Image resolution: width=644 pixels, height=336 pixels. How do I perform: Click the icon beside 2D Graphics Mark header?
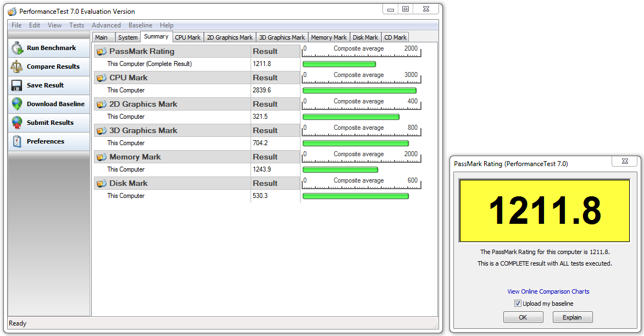[102, 104]
